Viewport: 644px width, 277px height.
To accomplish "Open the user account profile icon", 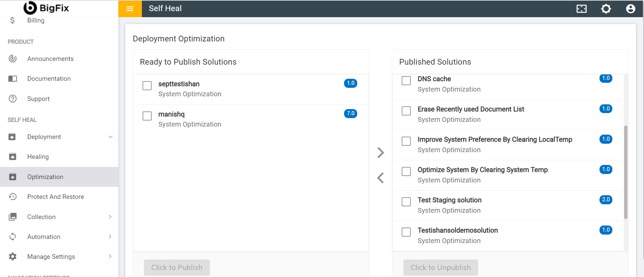I will [x=630, y=9].
